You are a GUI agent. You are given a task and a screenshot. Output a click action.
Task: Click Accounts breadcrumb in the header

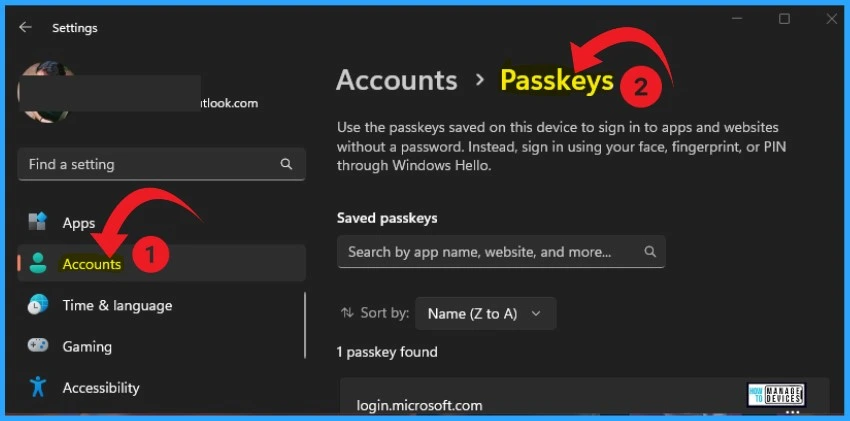pyautogui.click(x=397, y=81)
